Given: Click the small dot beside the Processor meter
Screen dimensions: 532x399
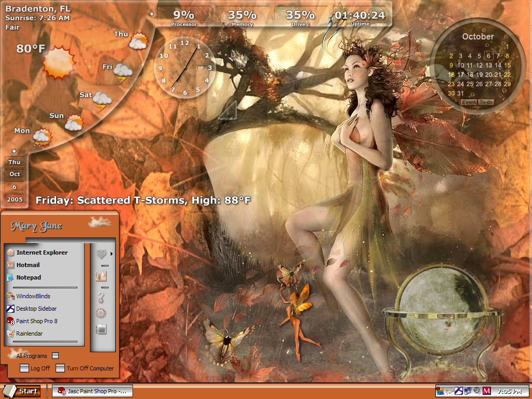Looking at the screenshot, I should [152, 14].
